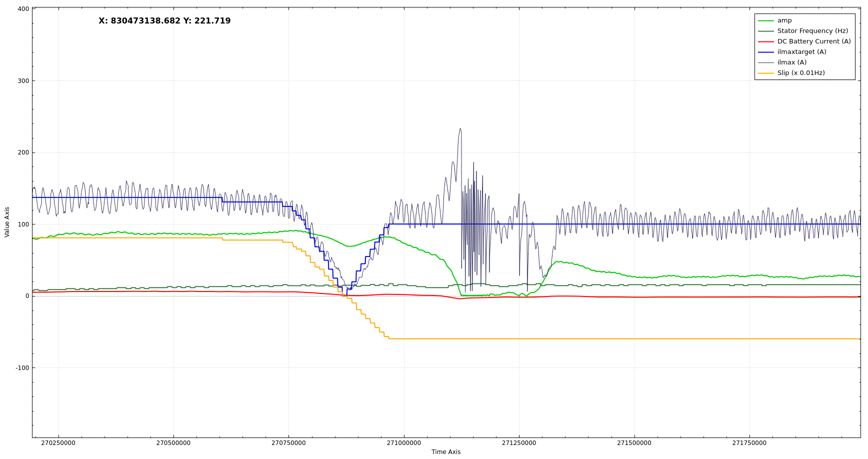868x459 pixels.
Task: Click the highest ilmax spike peak
Action: pos(460,129)
